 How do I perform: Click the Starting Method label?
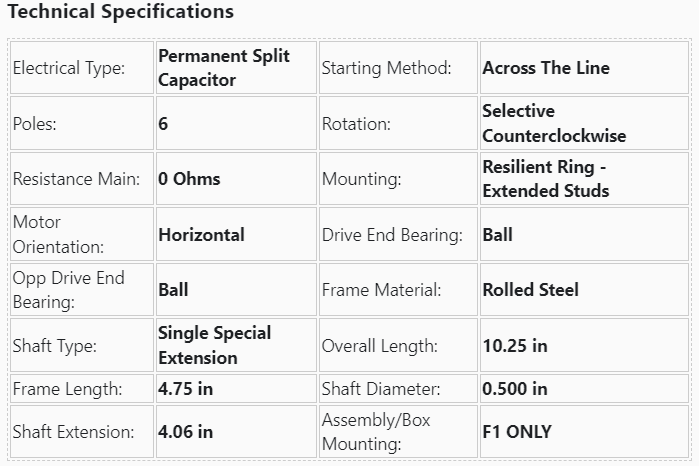pyautogui.click(x=386, y=69)
